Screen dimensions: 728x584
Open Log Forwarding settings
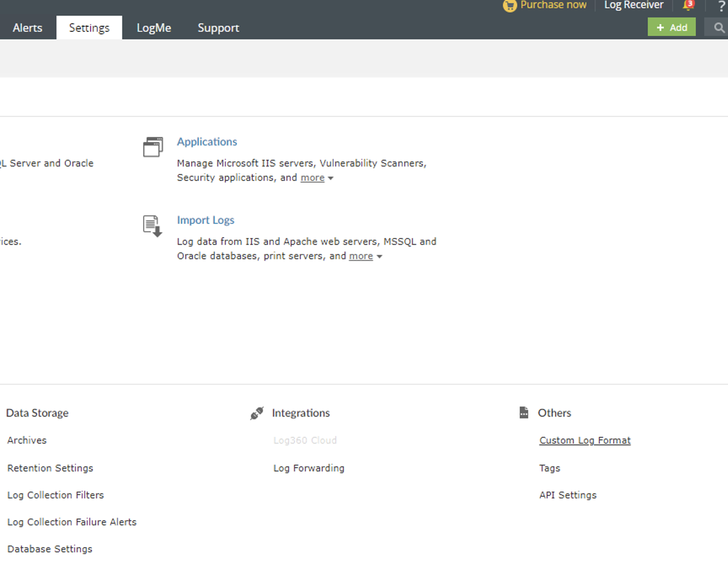[x=308, y=468]
